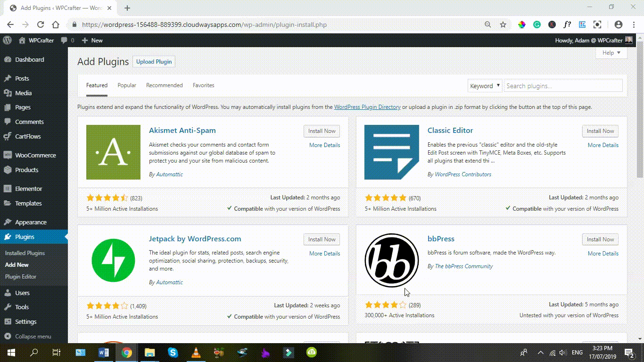Open the Windows Start menu

pos(11,353)
